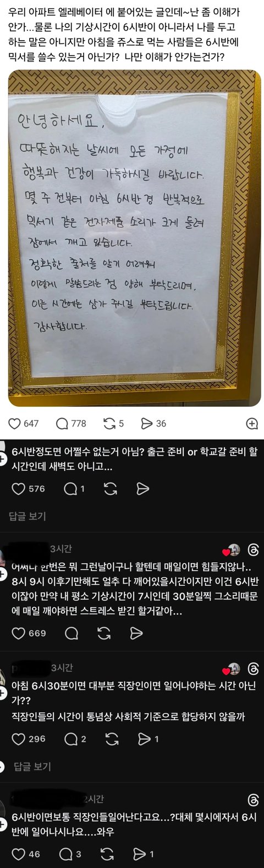Open comments on the 296-like reply
The image size is (264, 868).
(71, 739)
